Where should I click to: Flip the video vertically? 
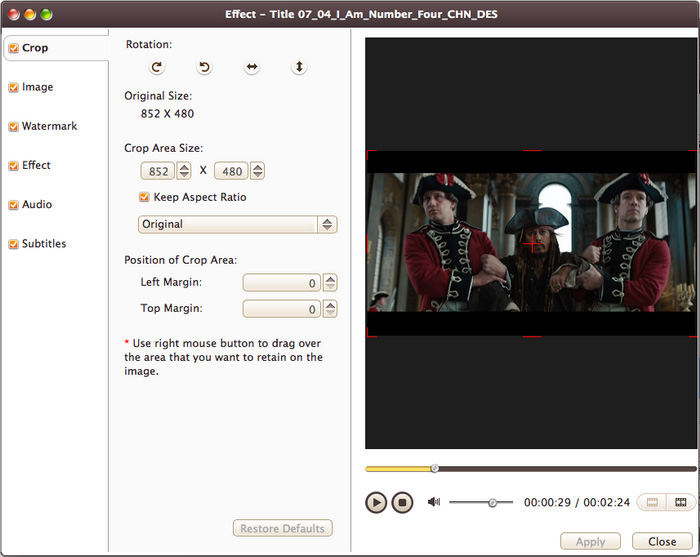point(299,67)
